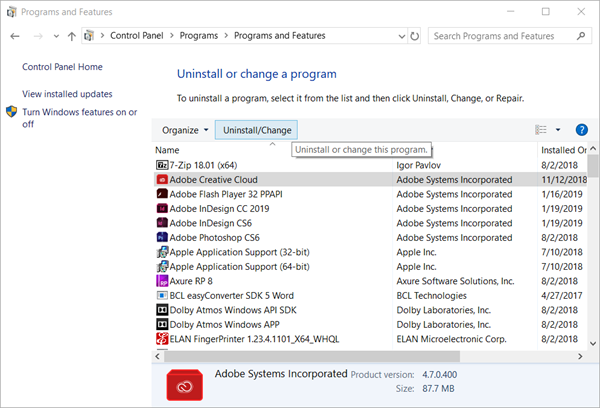Viewport: 600px width, 408px height.
Task: Open Control Panel breadcrumb
Action: (x=137, y=36)
